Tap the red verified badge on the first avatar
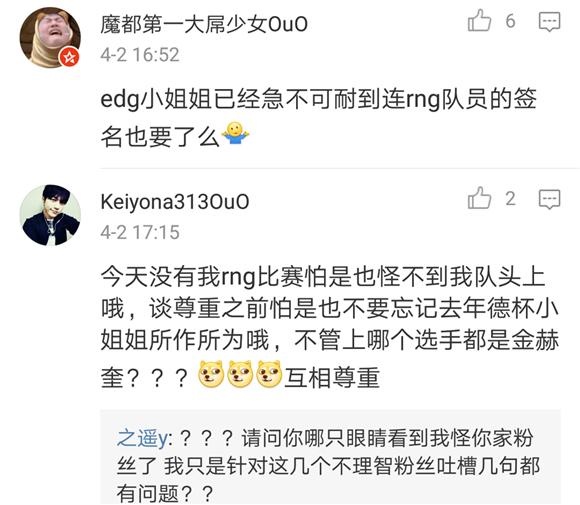580x505 pixels. [x=70, y=57]
